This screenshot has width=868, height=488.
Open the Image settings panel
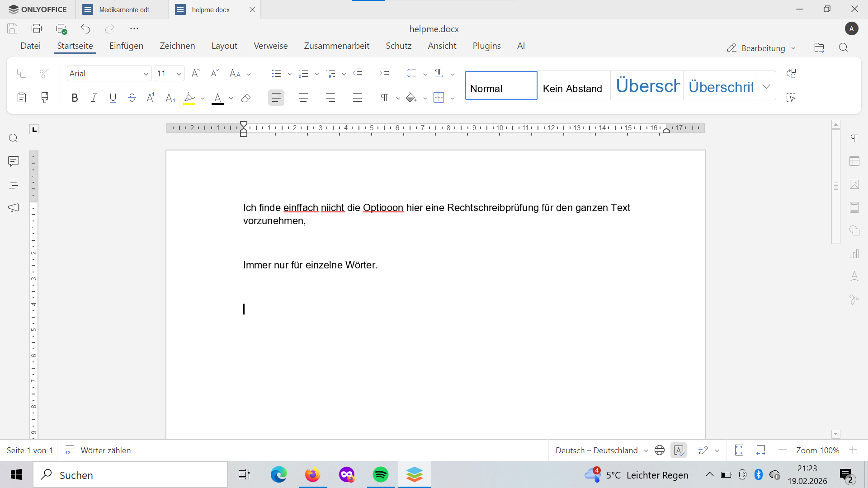854,184
